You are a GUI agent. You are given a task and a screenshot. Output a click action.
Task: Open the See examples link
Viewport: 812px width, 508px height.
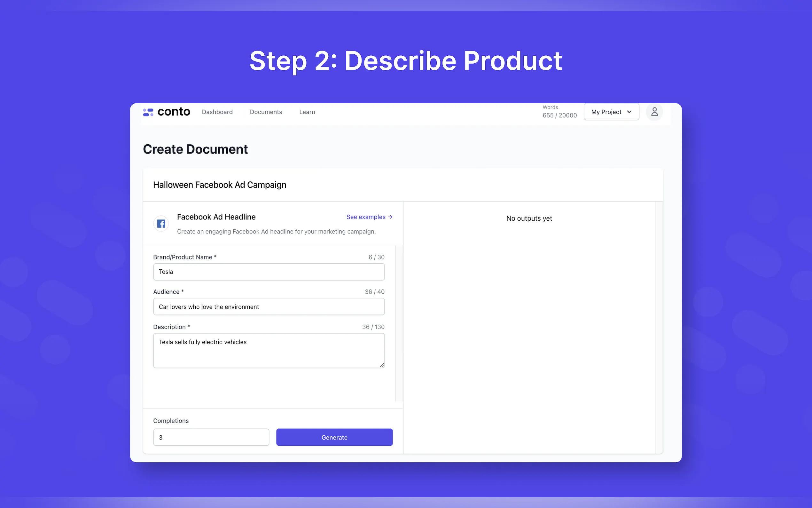coord(366,217)
